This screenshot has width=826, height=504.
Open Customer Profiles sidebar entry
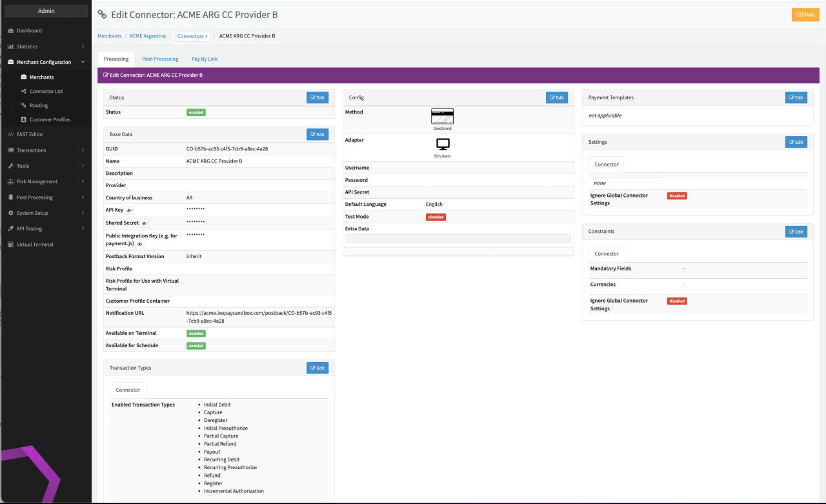point(50,120)
